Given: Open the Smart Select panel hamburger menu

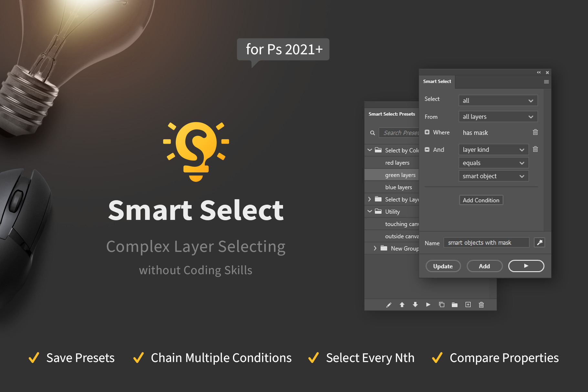Looking at the screenshot, I should coord(546,82).
